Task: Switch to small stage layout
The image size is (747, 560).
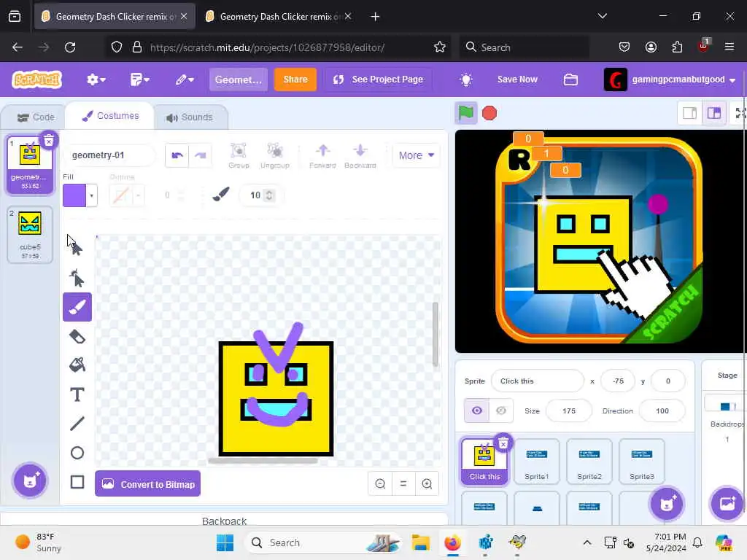Action: tap(689, 113)
